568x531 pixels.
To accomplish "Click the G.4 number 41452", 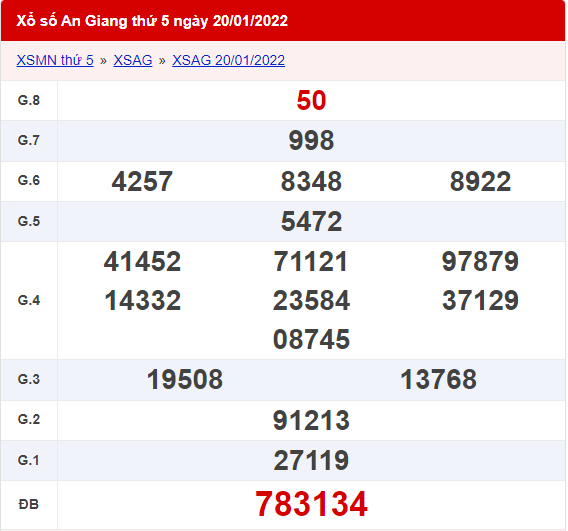I will click(x=142, y=261).
